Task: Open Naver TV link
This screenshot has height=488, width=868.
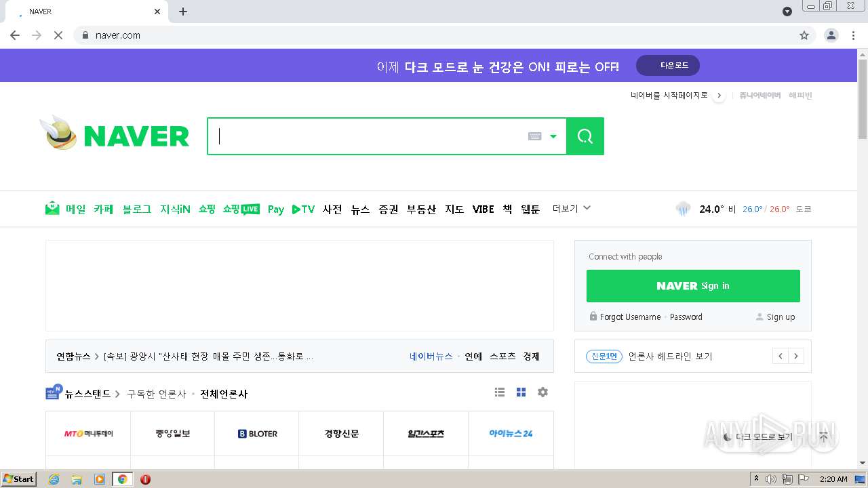Action: 303,209
